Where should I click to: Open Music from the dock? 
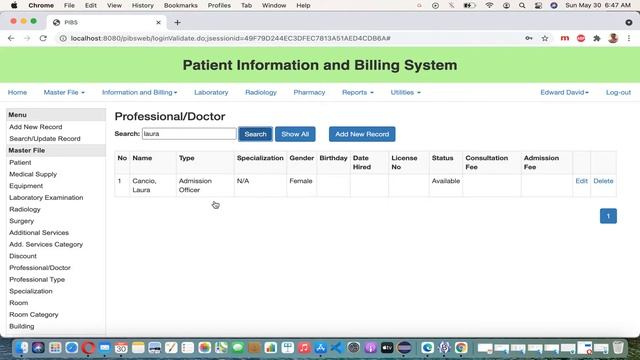[304, 348]
